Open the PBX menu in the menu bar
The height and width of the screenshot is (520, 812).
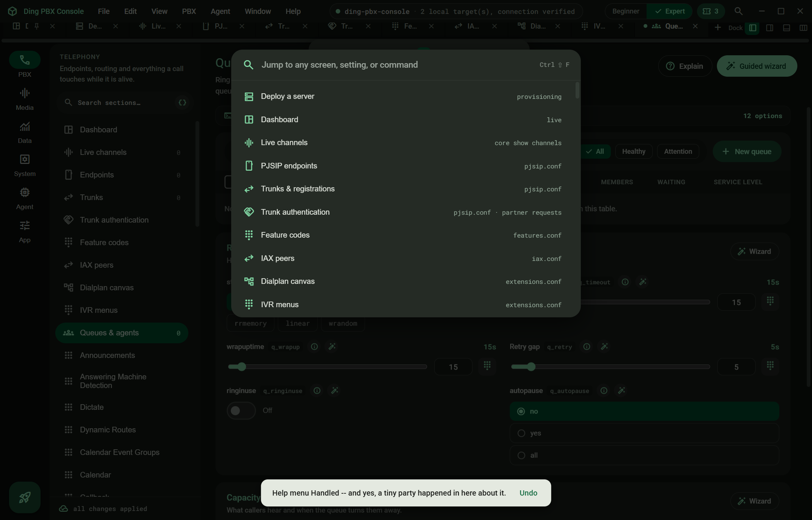pos(189,11)
